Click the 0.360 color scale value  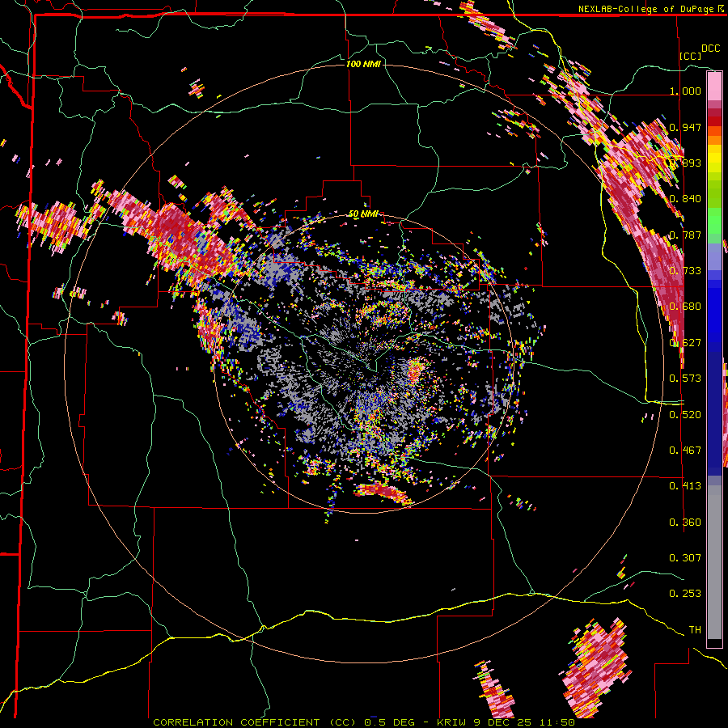click(x=685, y=523)
